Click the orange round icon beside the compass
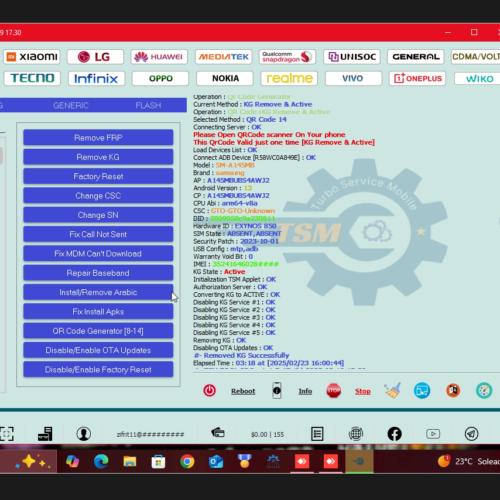Image resolution: width=500 pixels, height=500 pixels. tap(453, 390)
